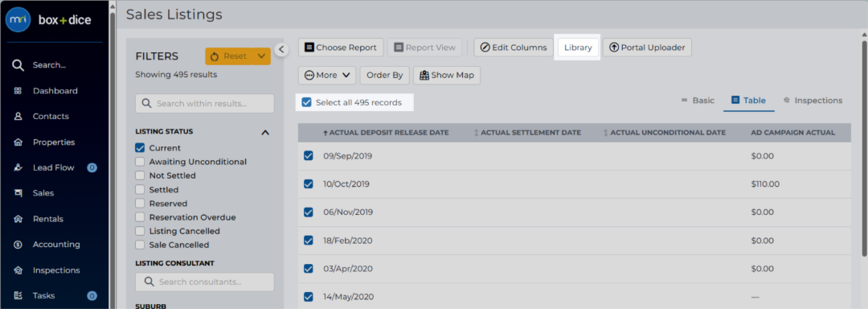Switch to the Inspections view tab
Viewport: 868px width, 309px height.
[x=813, y=101]
